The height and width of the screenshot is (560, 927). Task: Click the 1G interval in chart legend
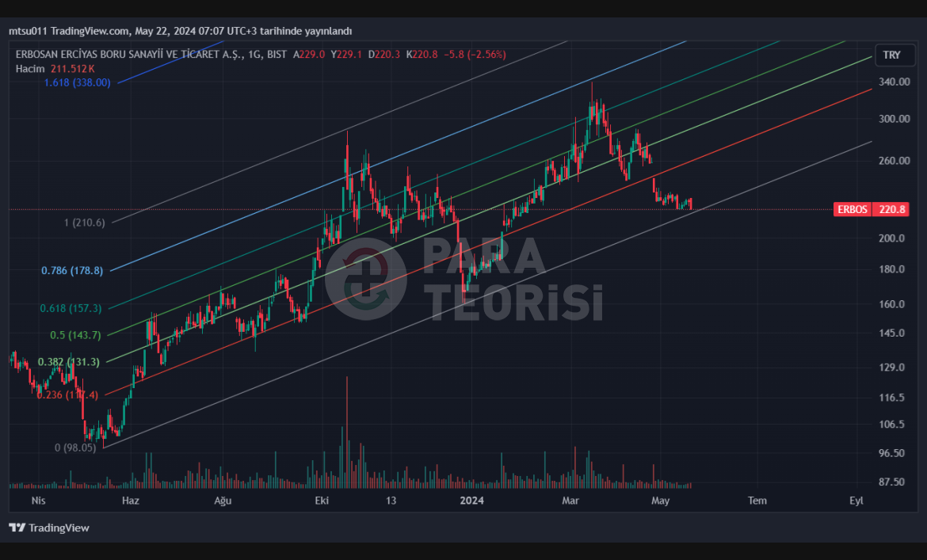pos(254,55)
